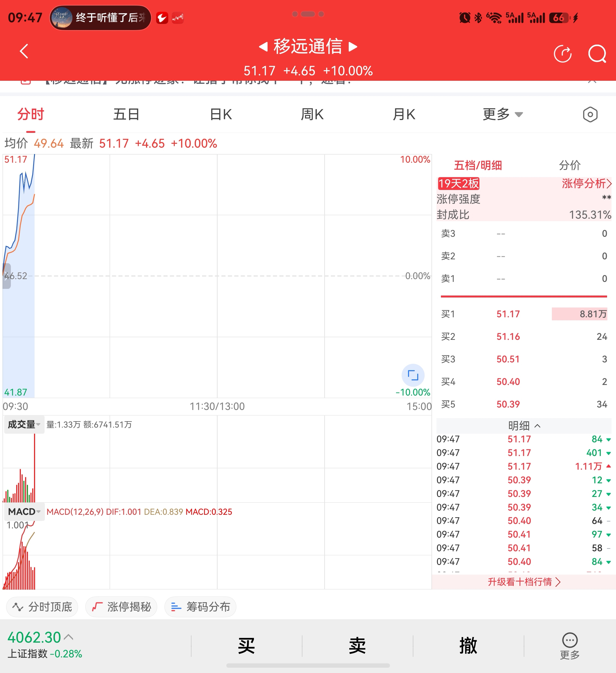Select 买1 price 51.17 row

click(524, 314)
